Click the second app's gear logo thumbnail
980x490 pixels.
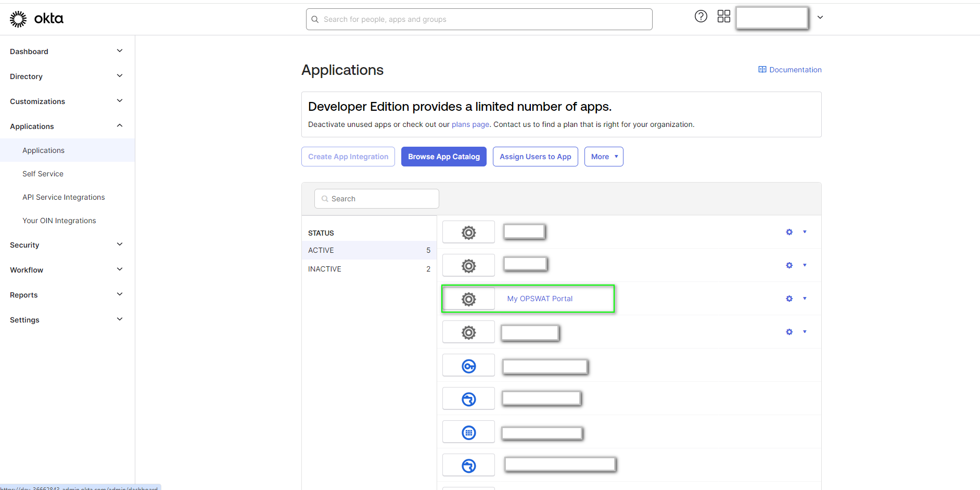[x=469, y=266]
